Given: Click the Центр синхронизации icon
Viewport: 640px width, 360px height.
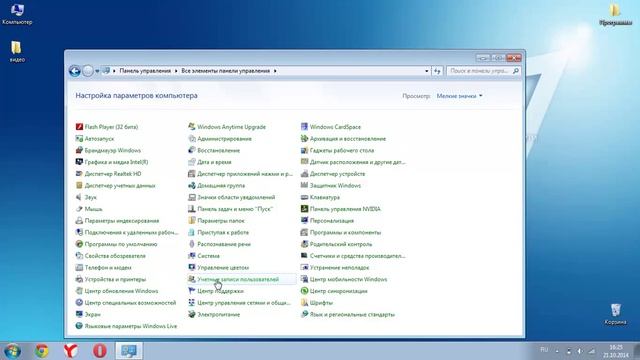Looking at the screenshot, I should tap(304, 291).
